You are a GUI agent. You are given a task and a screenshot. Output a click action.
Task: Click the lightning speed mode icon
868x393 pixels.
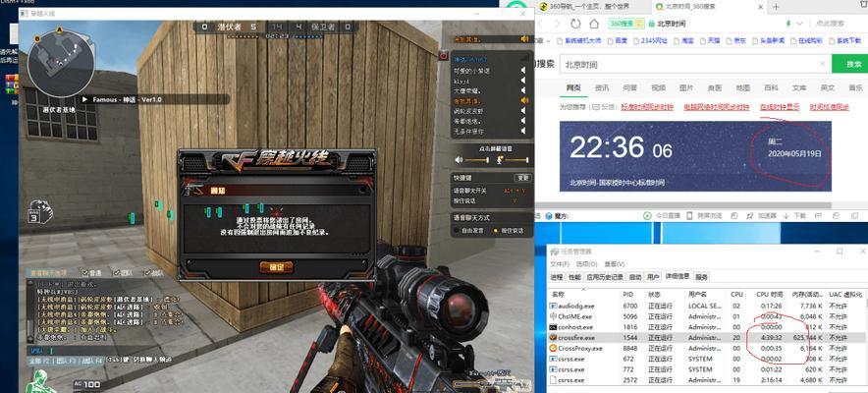(788, 24)
